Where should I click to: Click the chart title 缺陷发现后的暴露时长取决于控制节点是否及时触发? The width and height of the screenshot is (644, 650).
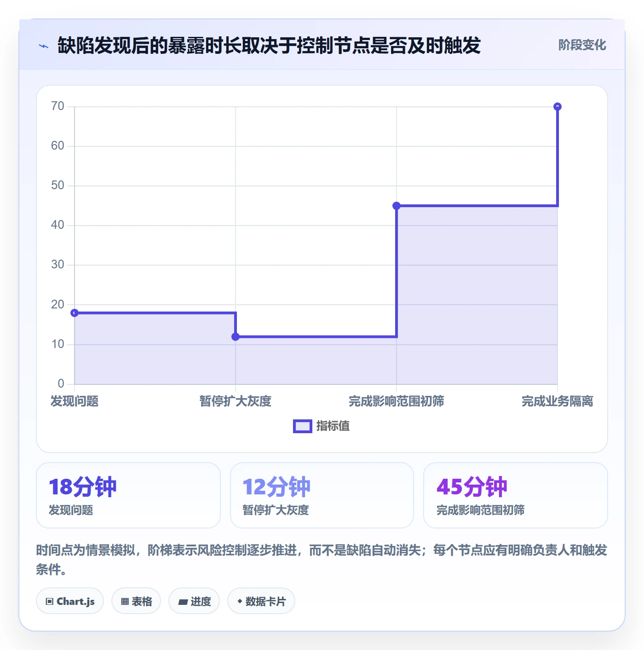click(x=269, y=46)
